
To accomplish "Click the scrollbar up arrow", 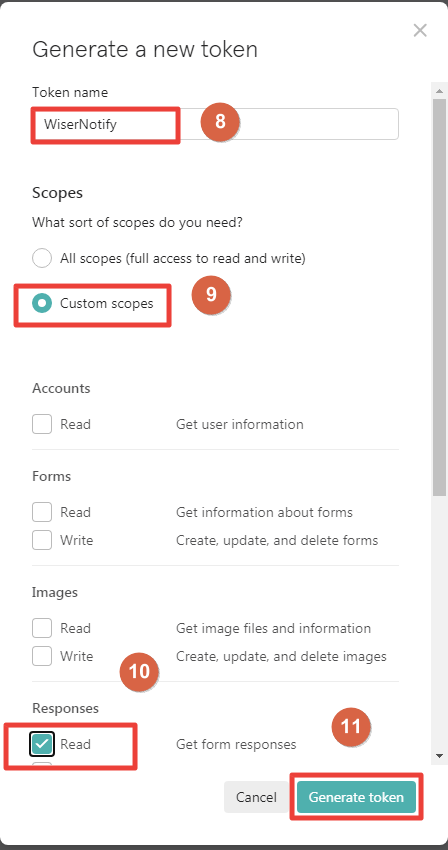I will [439, 91].
